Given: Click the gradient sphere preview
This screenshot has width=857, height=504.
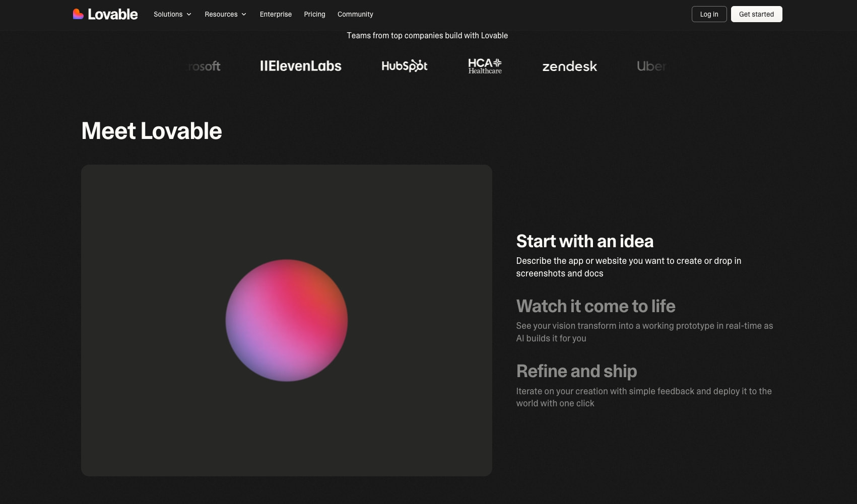Looking at the screenshot, I should (x=287, y=320).
